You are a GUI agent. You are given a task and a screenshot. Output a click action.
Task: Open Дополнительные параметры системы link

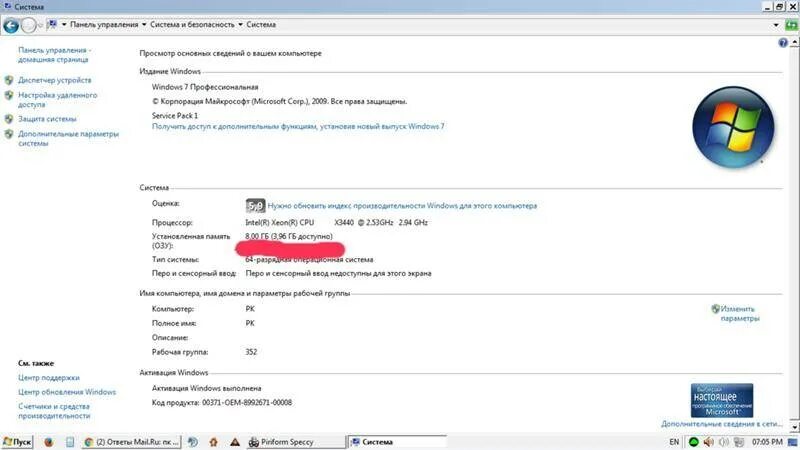point(68,138)
